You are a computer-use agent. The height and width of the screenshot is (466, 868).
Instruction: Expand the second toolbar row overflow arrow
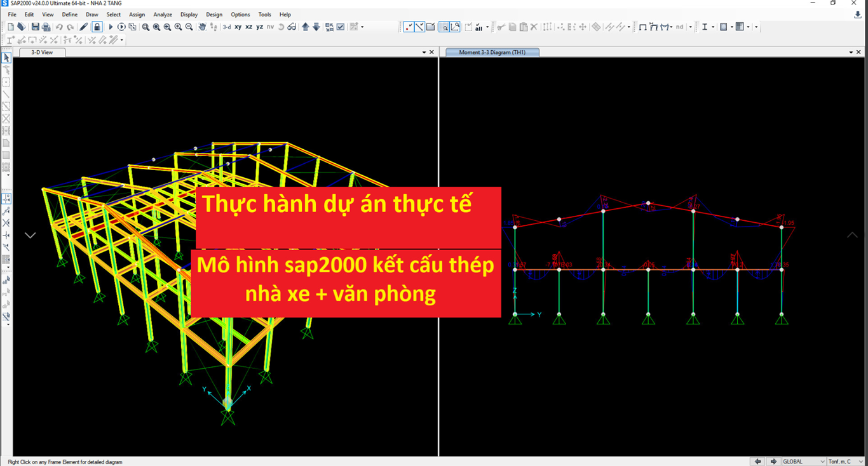(121, 40)
